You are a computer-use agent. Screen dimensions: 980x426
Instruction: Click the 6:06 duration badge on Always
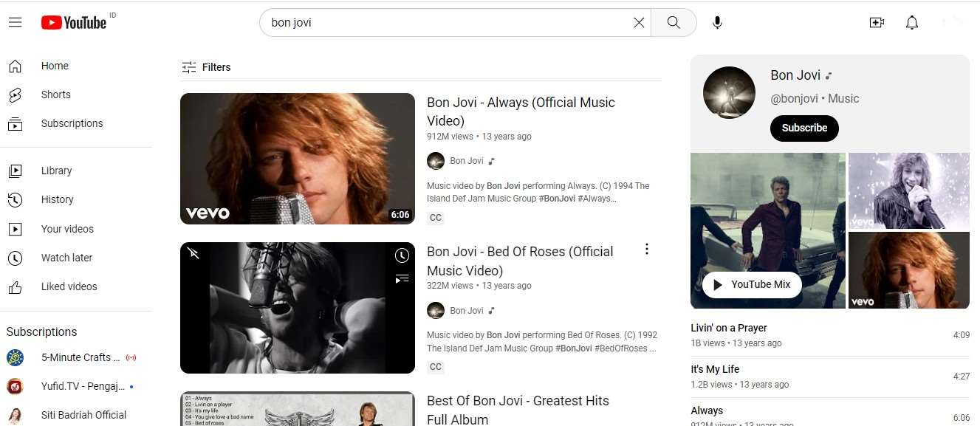400,215
